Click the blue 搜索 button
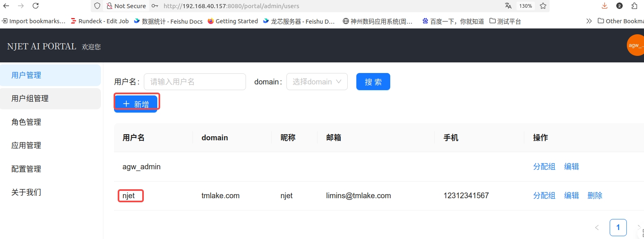 pos(373,82)
